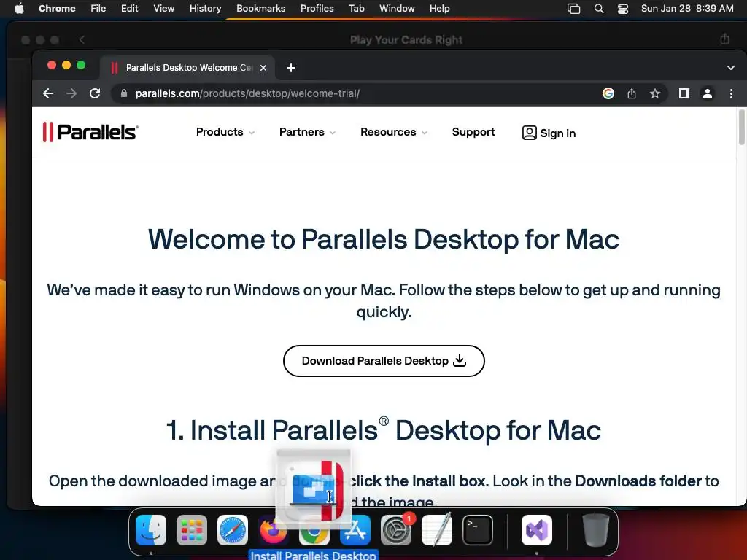This screenshot has width=747, height=560.
Task: Open the File menu
Action: [98, 8]
